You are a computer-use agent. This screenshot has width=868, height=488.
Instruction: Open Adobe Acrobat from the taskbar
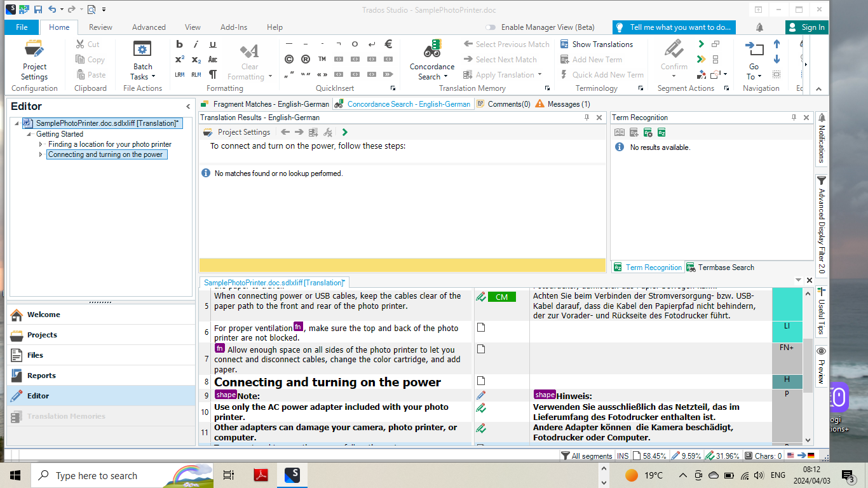[261, 475]
